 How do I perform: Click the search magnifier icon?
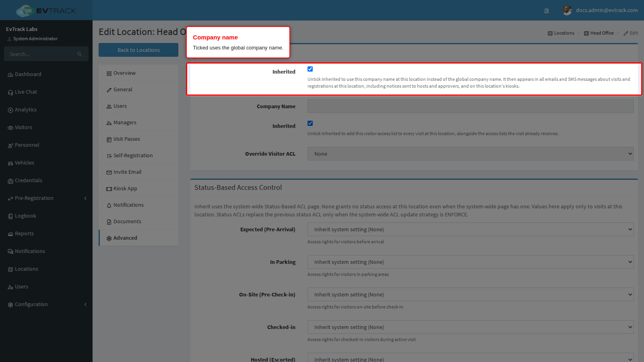pyautogui.click(x=80, y=54)
